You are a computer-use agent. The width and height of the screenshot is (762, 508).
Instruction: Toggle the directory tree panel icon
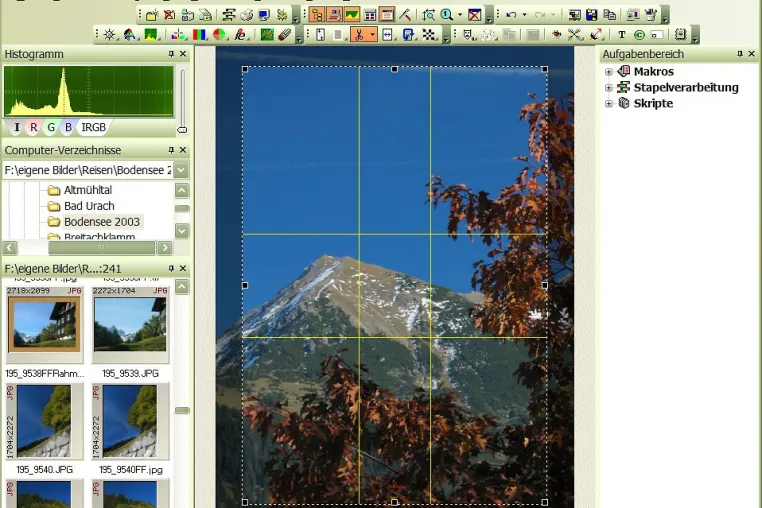(x=317, y=15)
